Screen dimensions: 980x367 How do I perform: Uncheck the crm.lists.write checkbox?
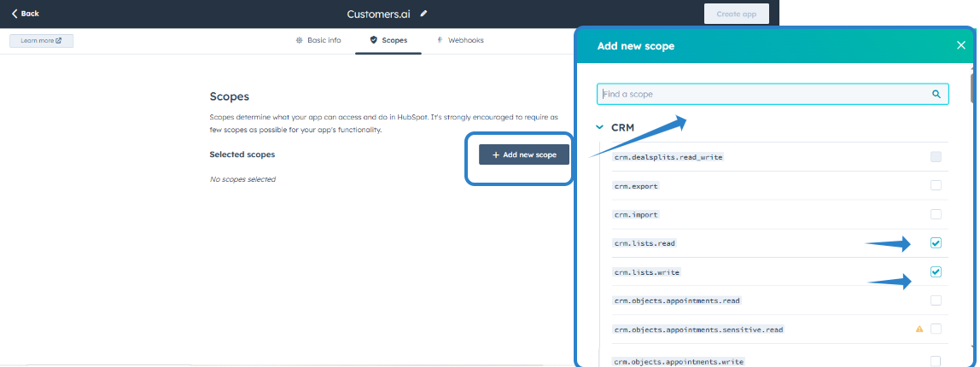(x=936, y=272)
